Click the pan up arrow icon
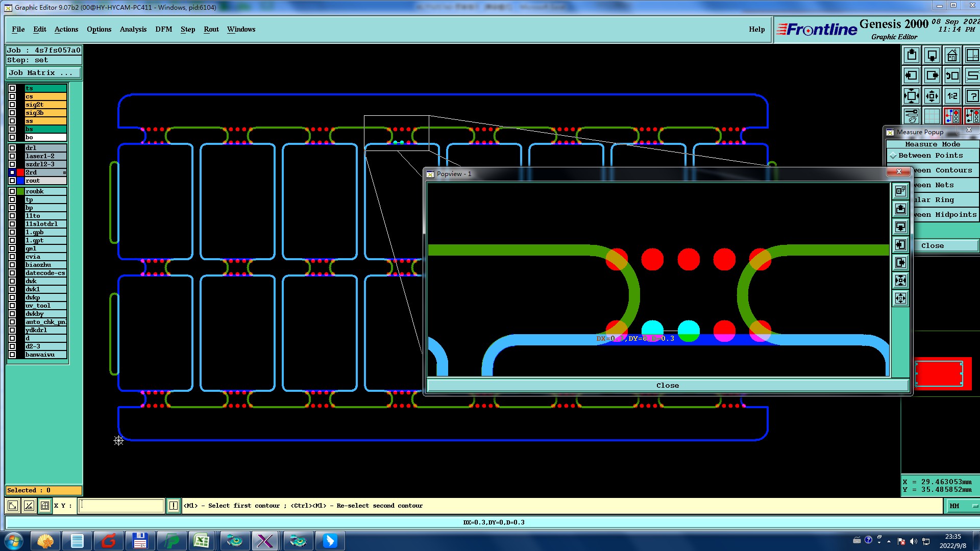Image resolution: width=980 pixels, height=551 pixels. coord(912,55)
